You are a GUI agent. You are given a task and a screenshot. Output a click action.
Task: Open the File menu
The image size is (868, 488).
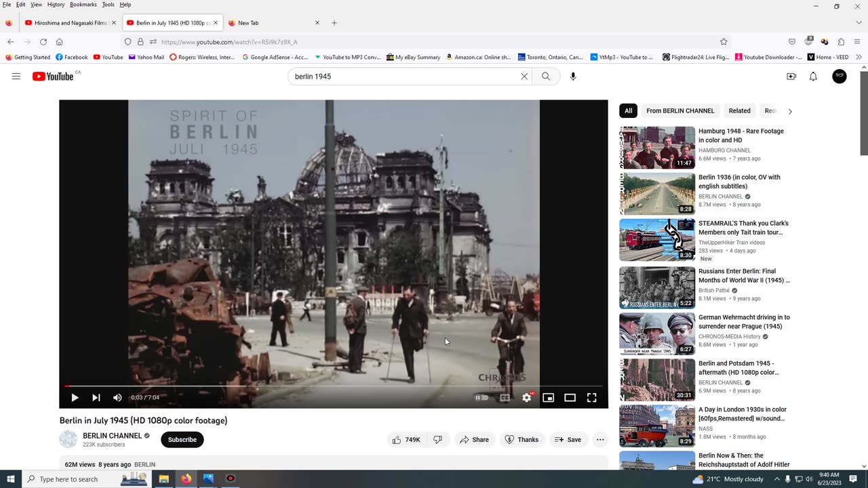tap(7, 5)
